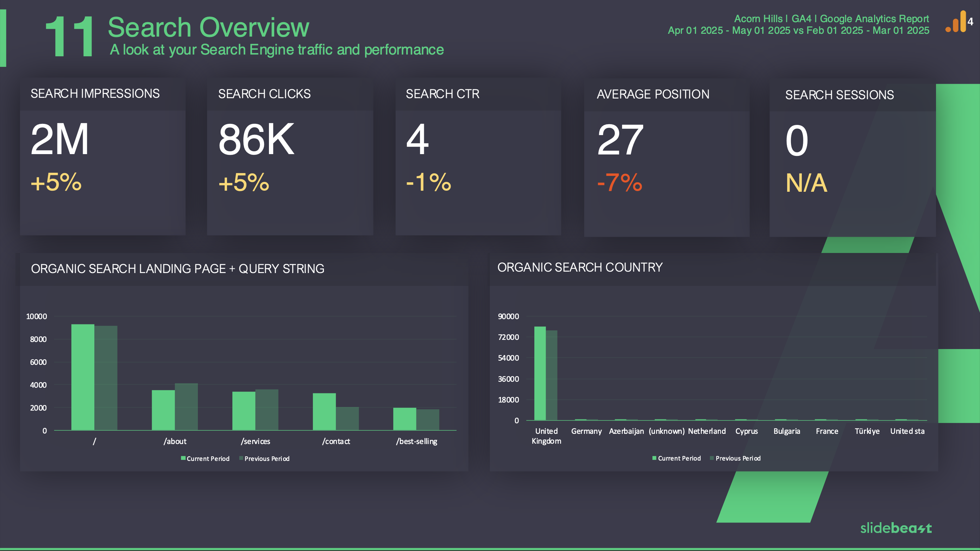Click the +5% change under 86K

[244, 182]
